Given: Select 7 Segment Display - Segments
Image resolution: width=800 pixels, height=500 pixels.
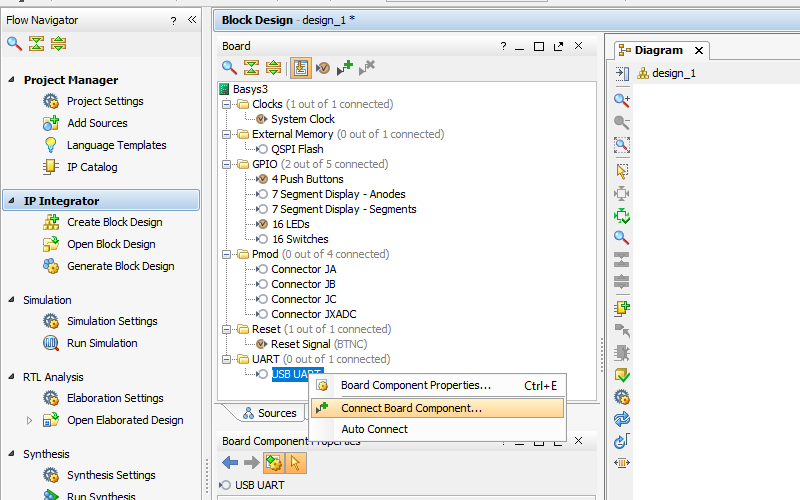Looking at the screenshot, I should (x=344, y=209).
